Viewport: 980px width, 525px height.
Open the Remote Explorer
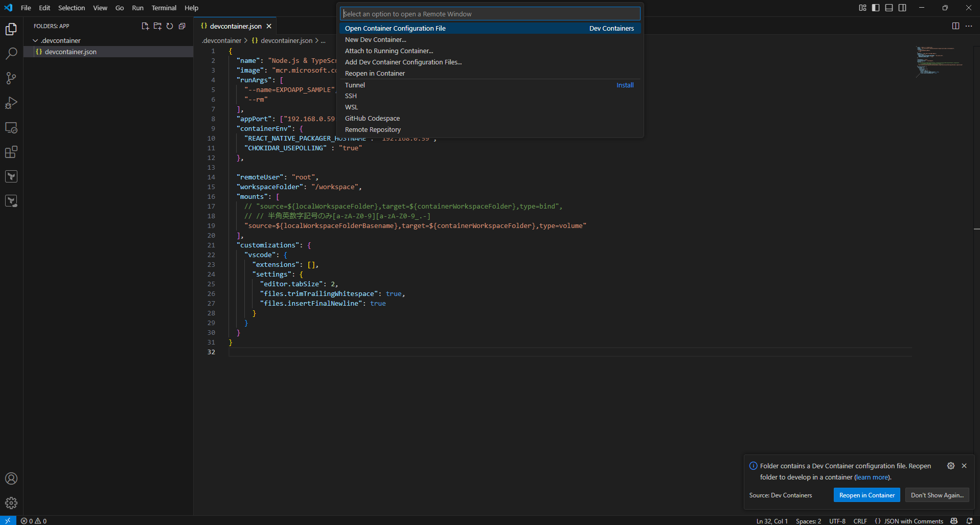pos(11,128)
